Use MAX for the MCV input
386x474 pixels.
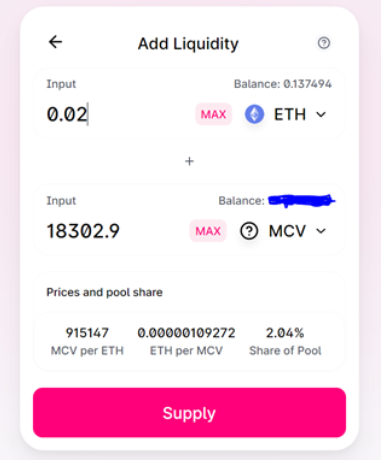pos(208,231)
